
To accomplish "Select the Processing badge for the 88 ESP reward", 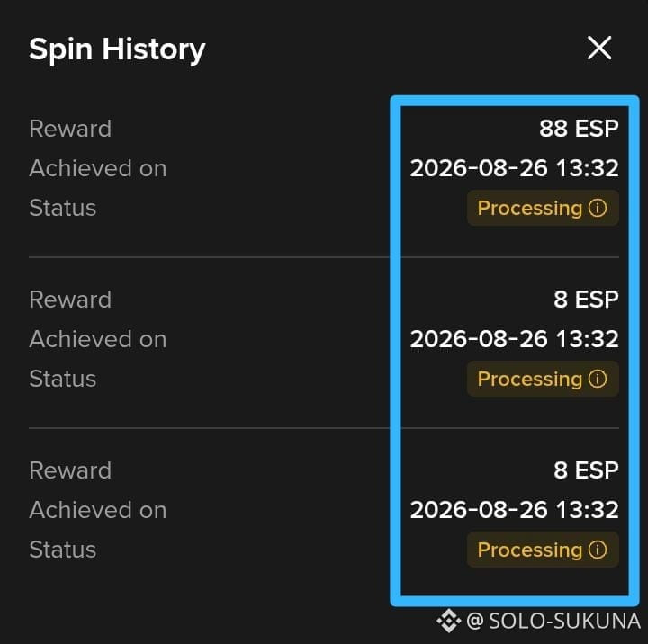I will click(x=543, y=208).
